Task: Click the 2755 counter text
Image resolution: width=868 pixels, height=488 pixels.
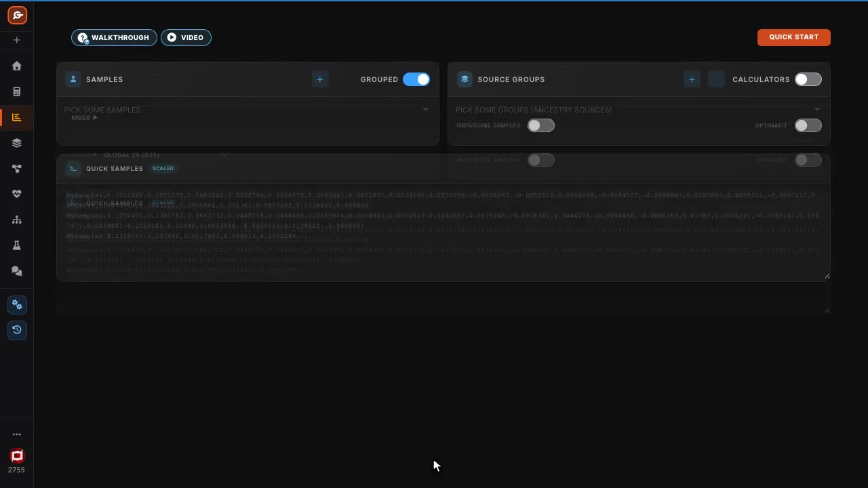Action: point(16,470)
